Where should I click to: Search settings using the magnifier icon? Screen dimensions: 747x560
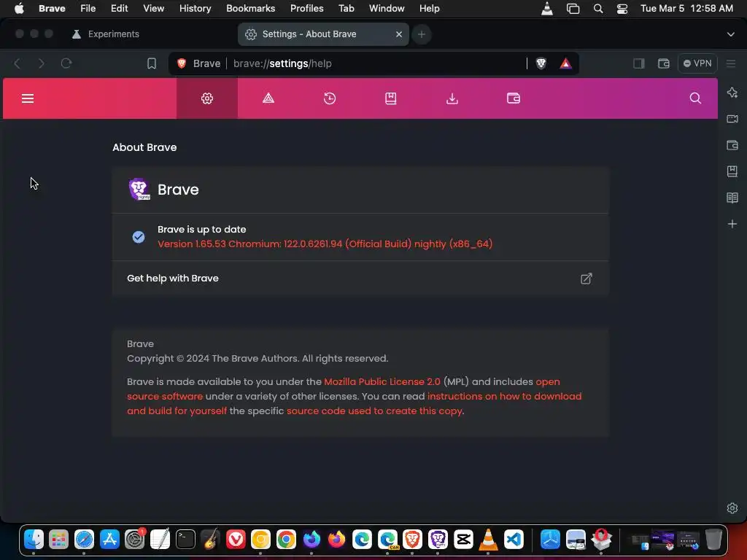point(695,98)
